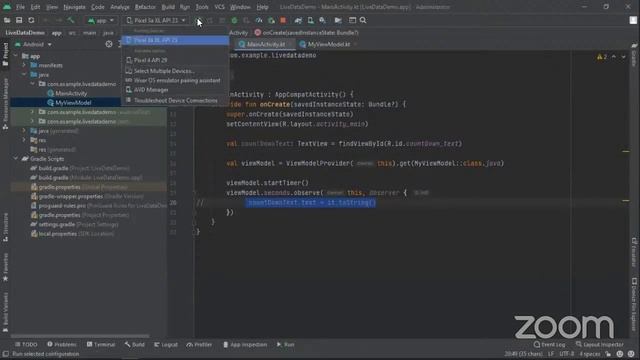Open the Profiler tool window
Screen dimensions: 640x360
(x=199, y=344)
